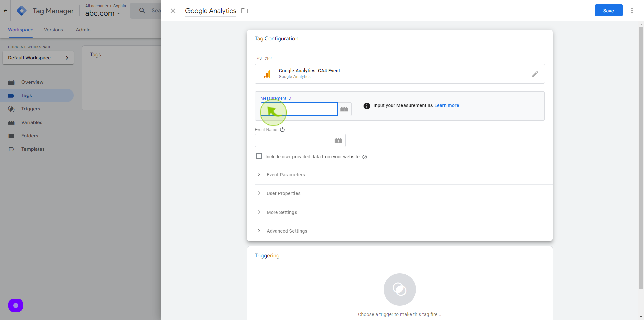Open the search magnifier icon
644x320 pixels.
pyautogui.click(x=142, y=11)
